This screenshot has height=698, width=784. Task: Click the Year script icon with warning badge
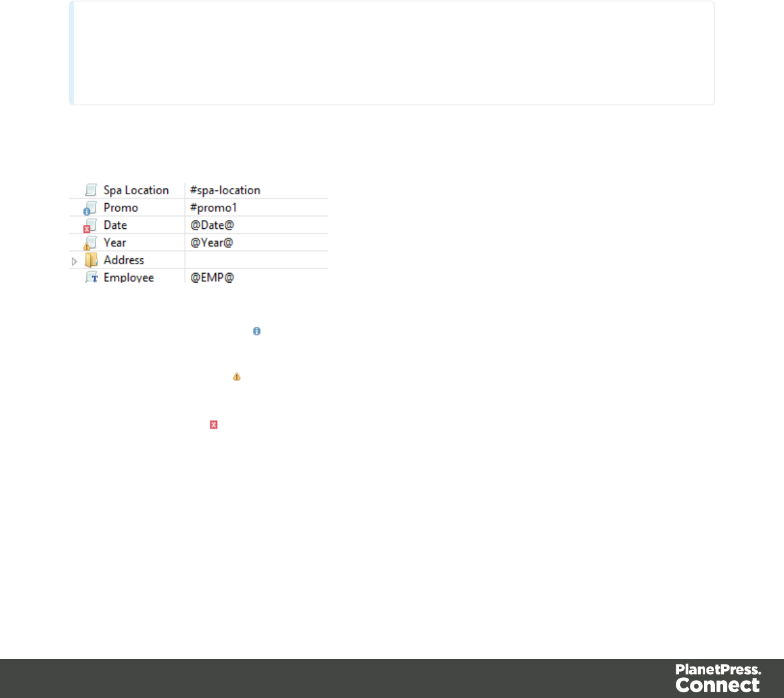point(90,242)
